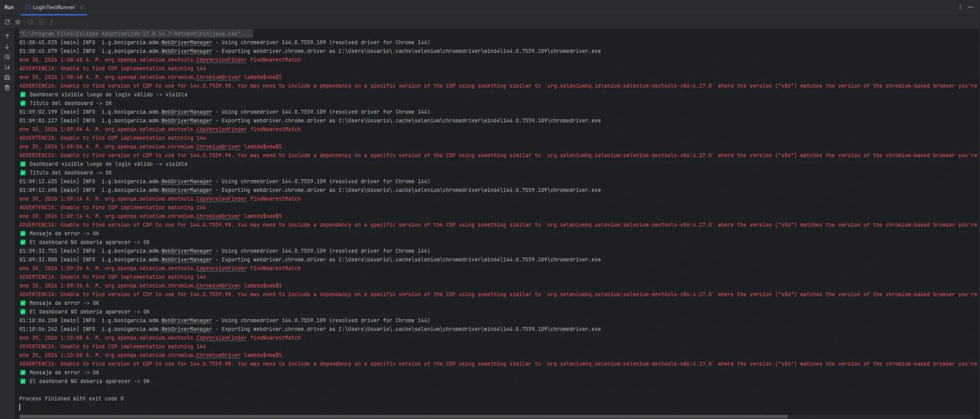980x419 pixels.
Task: Clear all console output with trash icon
Action: (x=7, y=88)
